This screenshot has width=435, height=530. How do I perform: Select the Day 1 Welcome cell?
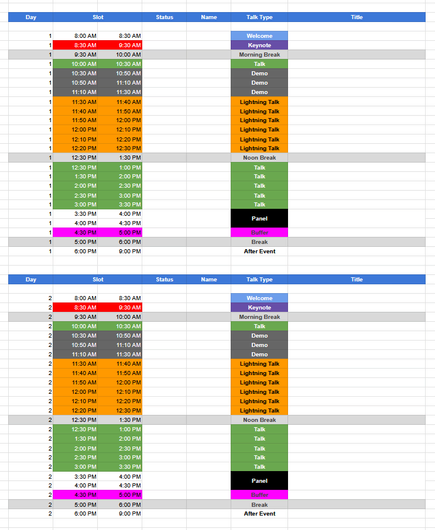(x=259, y=36)
